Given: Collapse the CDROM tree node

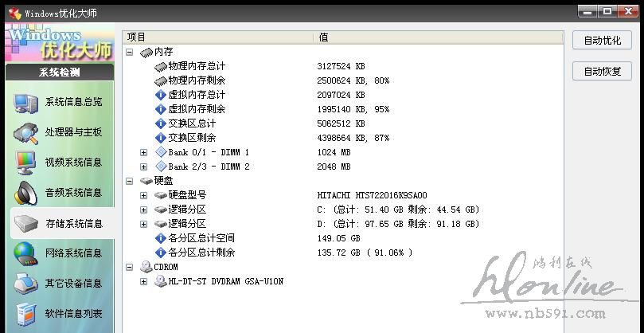Looking at the screenshot, I should (x=130, y=267).
